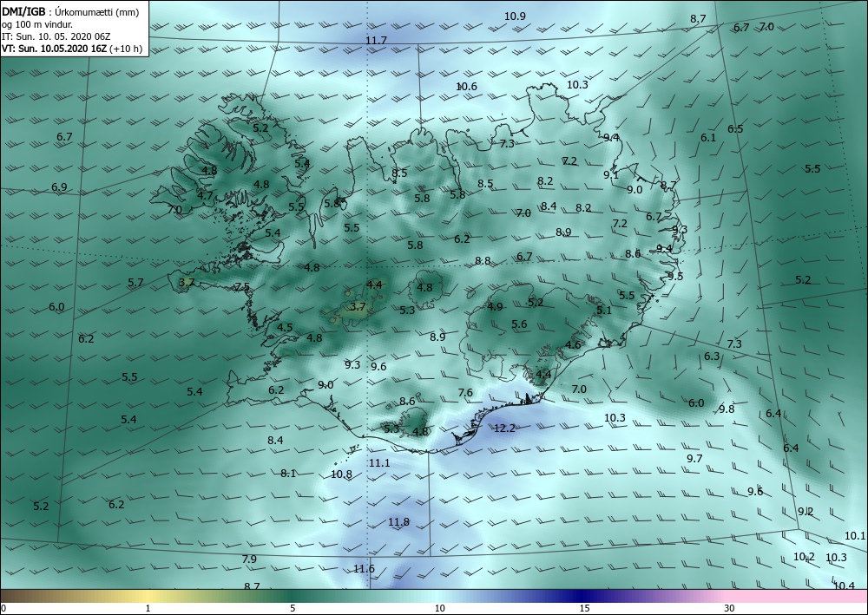Click the 'DMI/IGB : Úrkomumætti (mm)' title

69,12
